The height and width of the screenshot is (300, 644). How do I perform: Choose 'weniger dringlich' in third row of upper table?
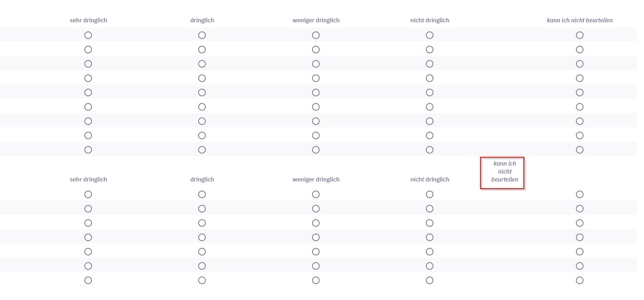coord(316,64)
